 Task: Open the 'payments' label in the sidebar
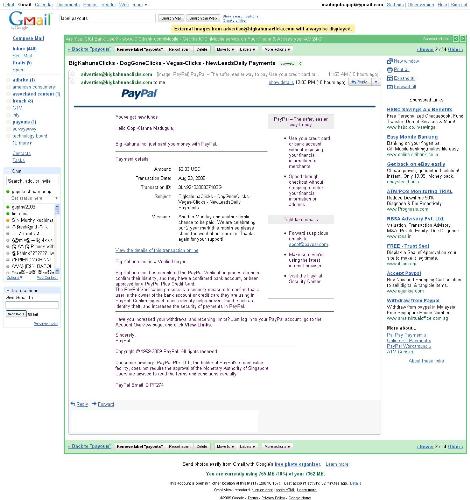tap(24, 122)
